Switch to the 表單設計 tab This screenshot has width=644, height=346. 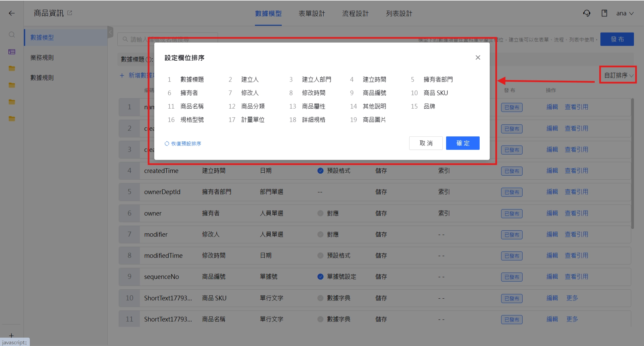tap(312, 14)
